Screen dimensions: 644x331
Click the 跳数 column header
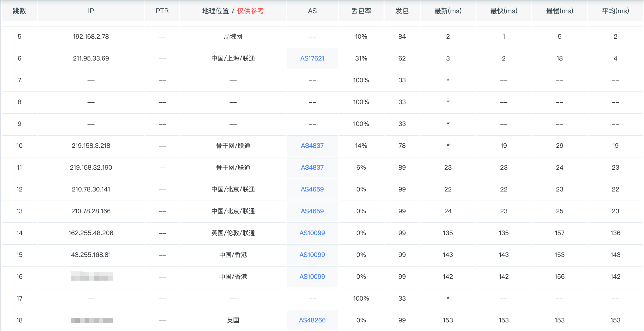19,11
